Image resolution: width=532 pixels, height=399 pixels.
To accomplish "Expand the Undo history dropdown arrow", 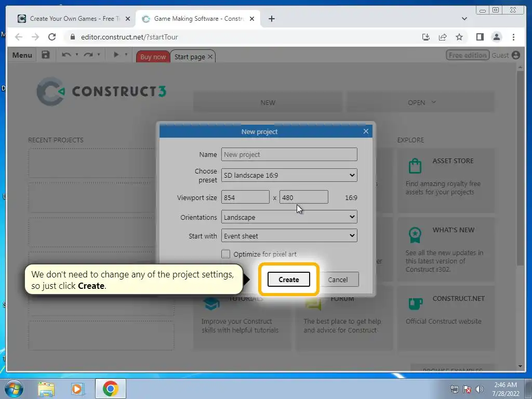I will pos(77,55).
